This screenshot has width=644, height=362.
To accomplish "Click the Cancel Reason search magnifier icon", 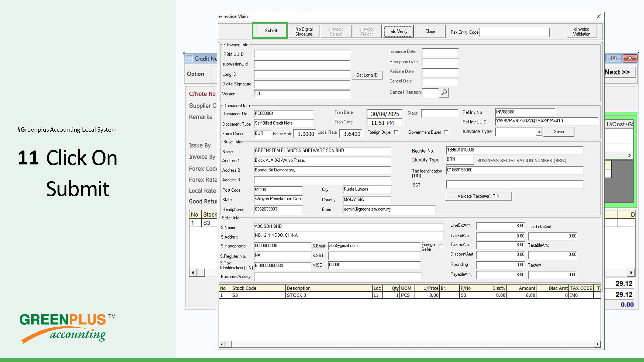I will point(444,92).
